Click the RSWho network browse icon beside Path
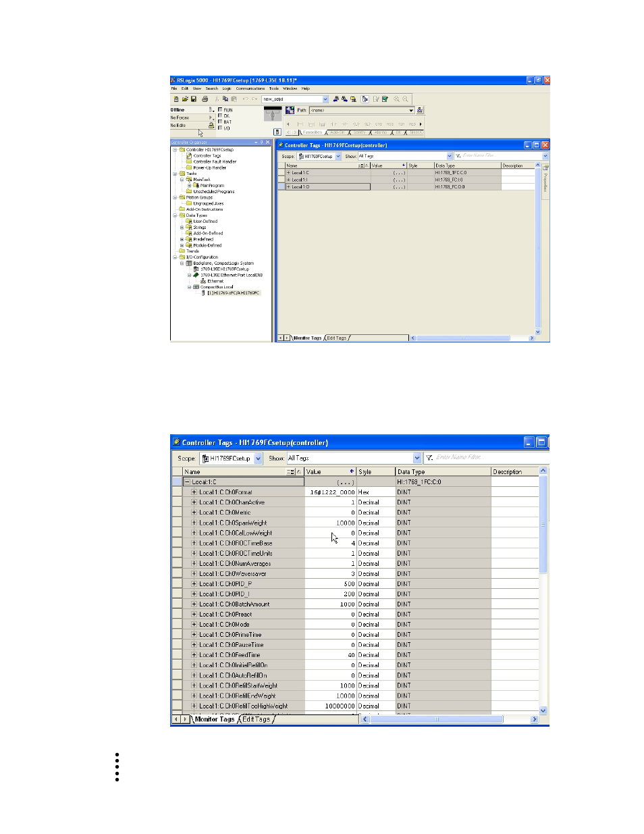This screenshot has width=644, height=834. [x=420, y=110]
